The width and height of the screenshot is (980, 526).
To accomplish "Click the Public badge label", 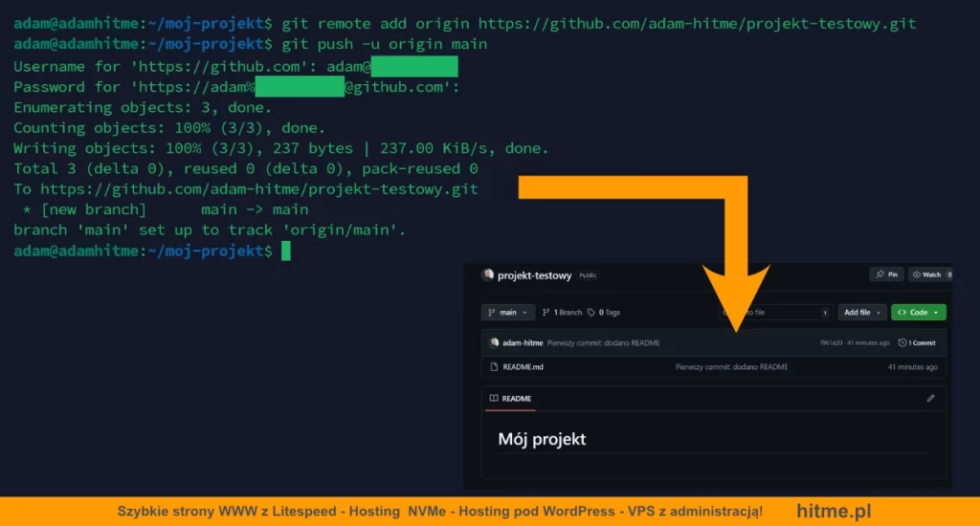I will (588, 275).
